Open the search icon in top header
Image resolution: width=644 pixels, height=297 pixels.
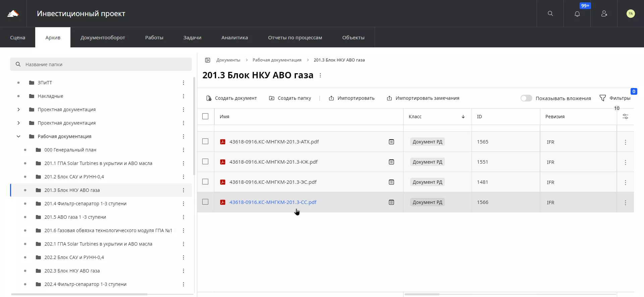(x=550, y=13)
